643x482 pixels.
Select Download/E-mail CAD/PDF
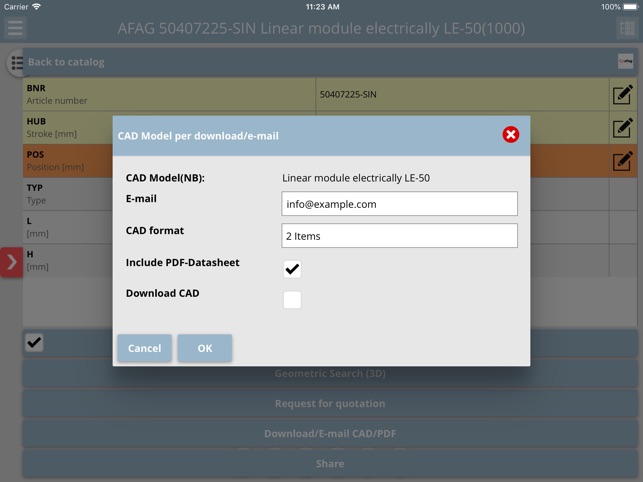330,434
